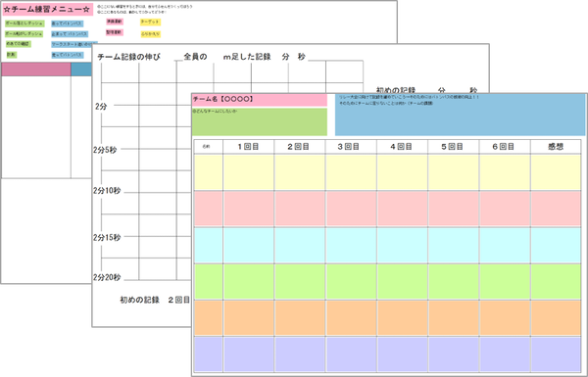Click the green team goal box
This screenshot has width=588, height=377.
(260, 121)
